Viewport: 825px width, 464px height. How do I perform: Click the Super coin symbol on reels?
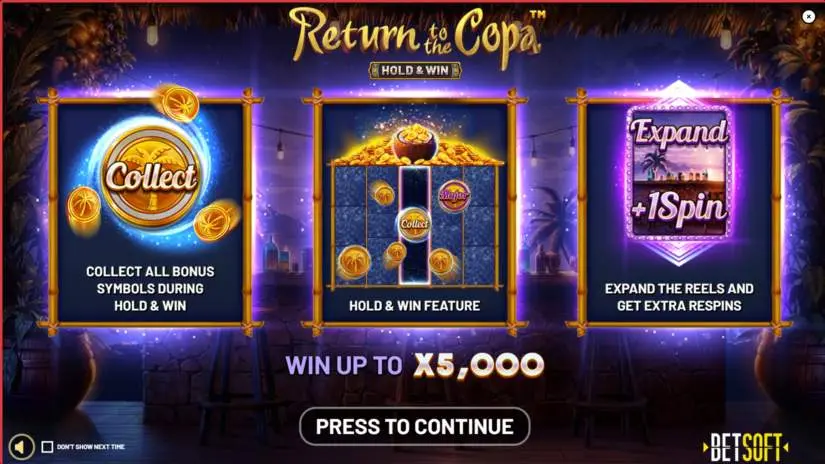pyautogui.click(x=454, y=195)
